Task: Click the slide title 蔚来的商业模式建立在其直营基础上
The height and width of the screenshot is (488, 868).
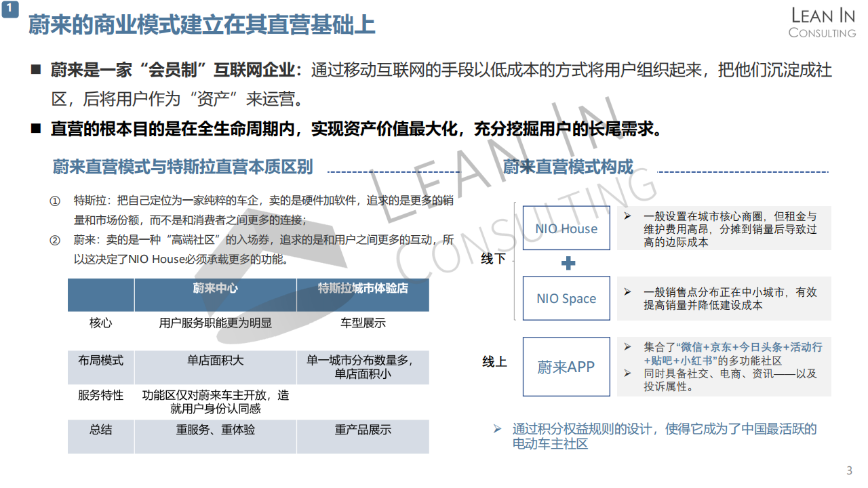Action: [201, 25]
